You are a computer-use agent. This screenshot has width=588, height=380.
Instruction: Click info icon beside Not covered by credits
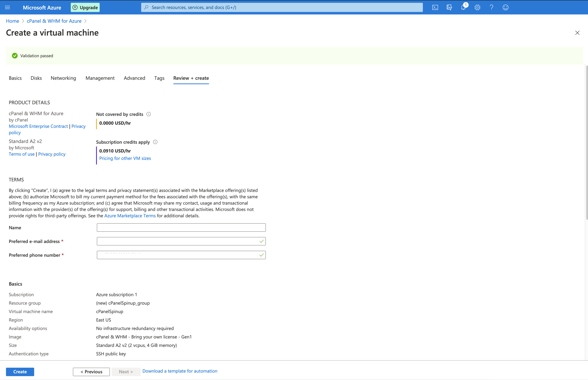pos(148,114)
